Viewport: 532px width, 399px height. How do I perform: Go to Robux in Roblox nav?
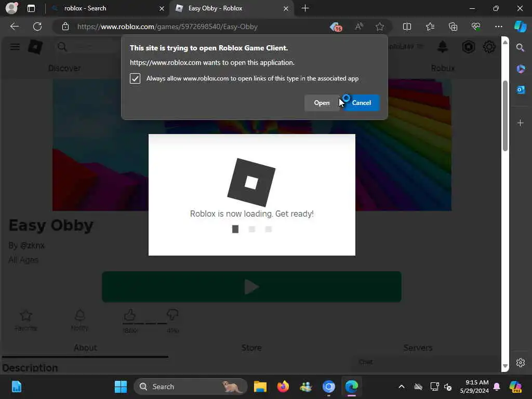click(443, 68)
